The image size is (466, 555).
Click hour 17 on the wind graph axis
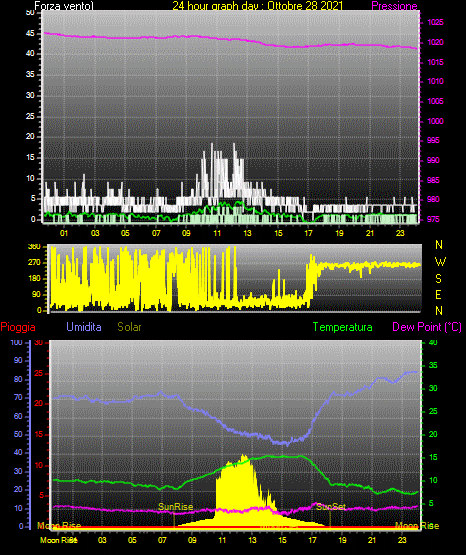pos(309,233)
